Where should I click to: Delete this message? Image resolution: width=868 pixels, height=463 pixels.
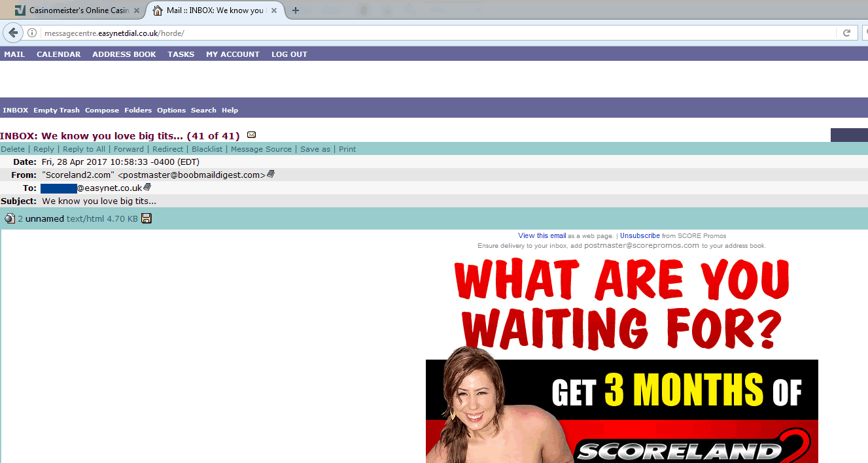12,149
